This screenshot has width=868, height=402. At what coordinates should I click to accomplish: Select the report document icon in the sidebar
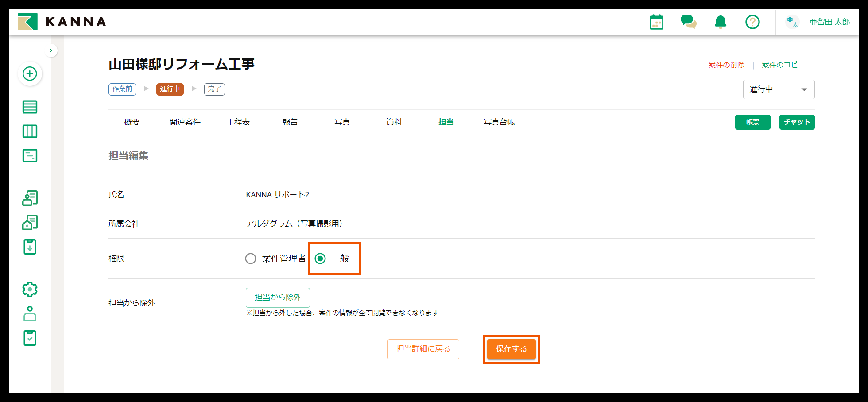[30, 155]
